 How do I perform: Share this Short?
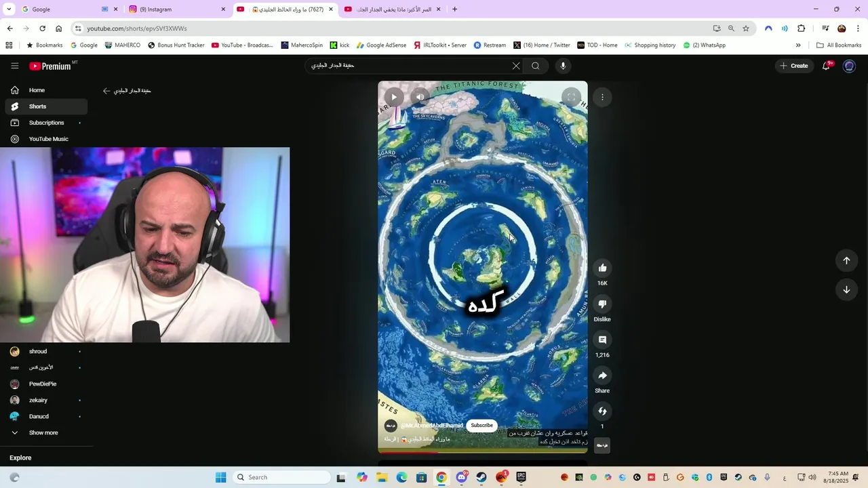point(602,375)
